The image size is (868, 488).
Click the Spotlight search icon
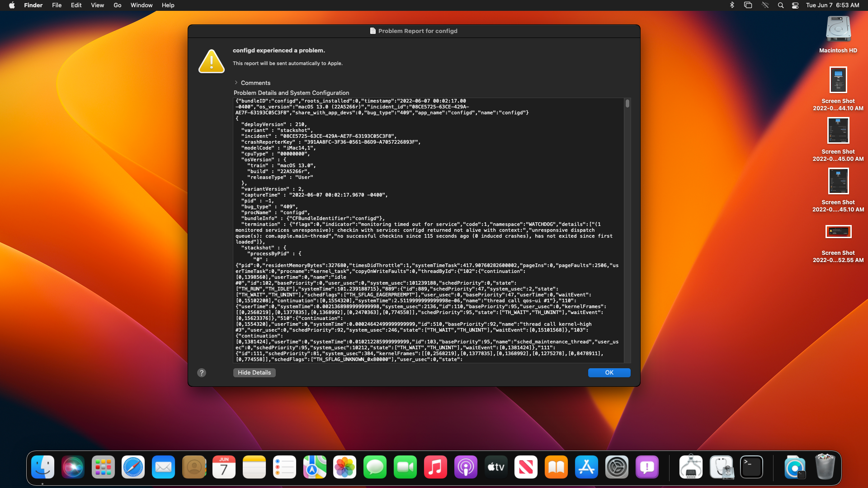(781, 5)
